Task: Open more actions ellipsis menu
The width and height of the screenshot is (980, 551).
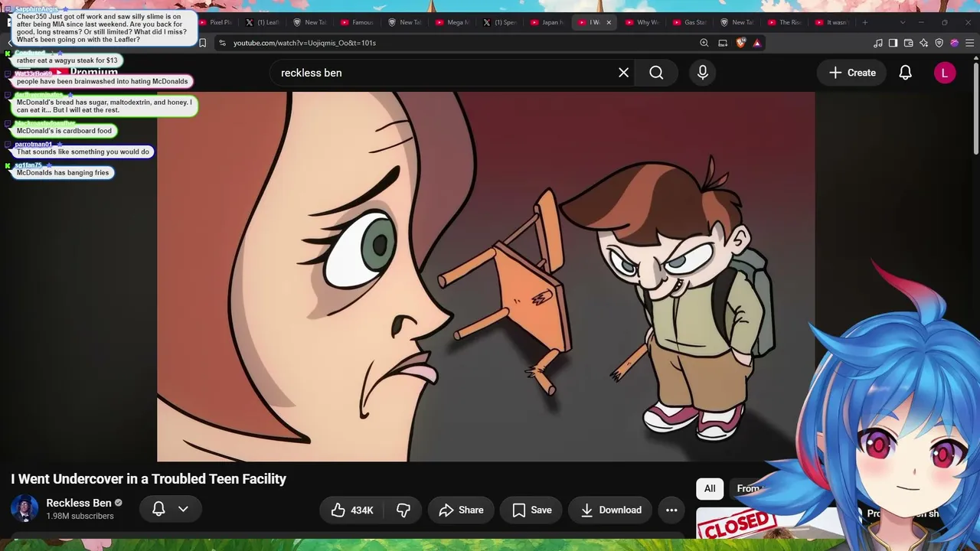Action: click(671, 510)
